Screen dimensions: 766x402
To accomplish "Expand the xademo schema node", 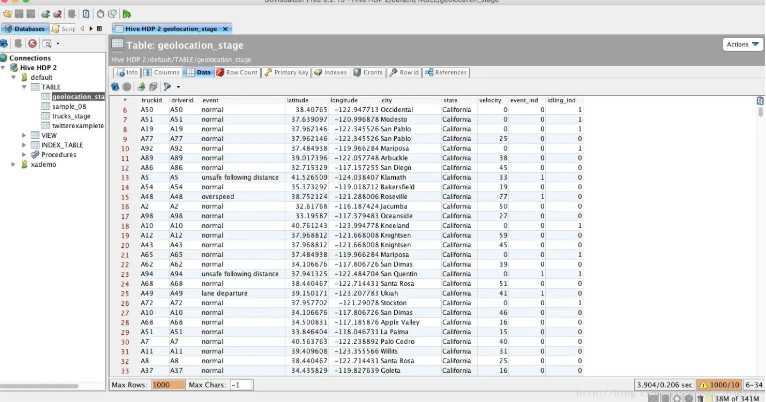I will [14, 165].
